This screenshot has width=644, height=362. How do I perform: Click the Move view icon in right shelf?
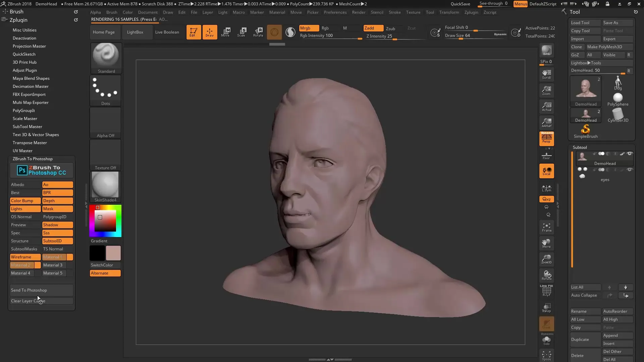click(x=546, y=244)
